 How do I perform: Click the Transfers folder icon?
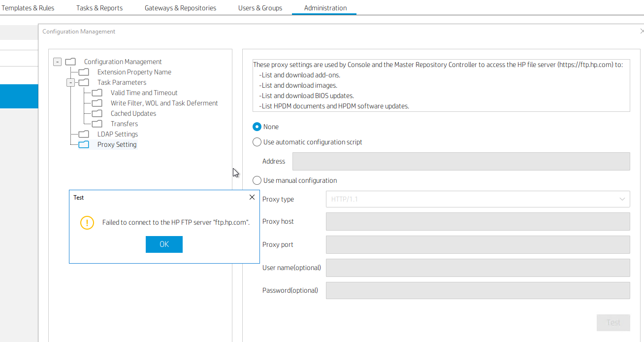click(x=97, y=123)
